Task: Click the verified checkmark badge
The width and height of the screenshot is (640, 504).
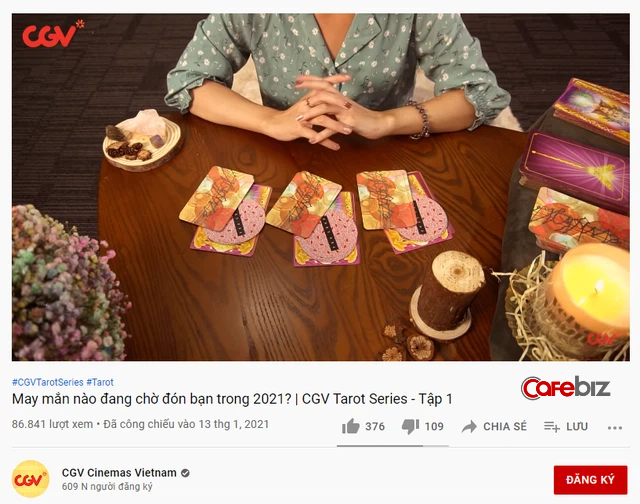Action: [x=185, y=473]
